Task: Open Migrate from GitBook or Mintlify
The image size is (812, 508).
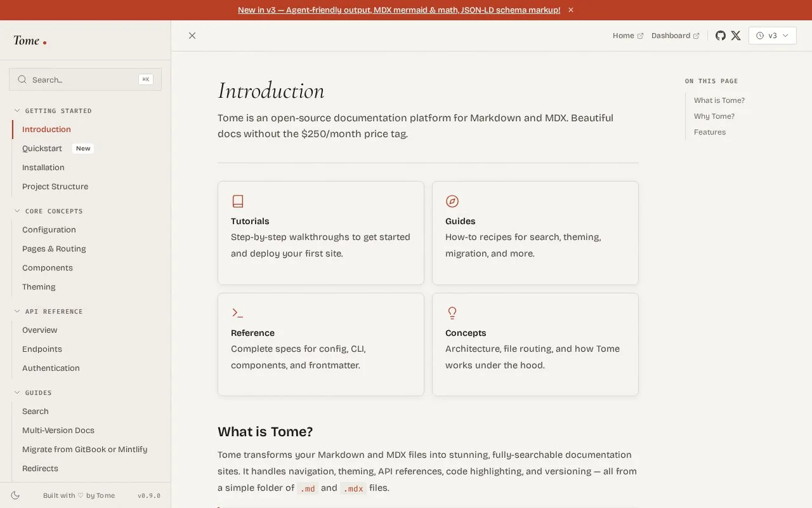Action: [x=84, y=450]
